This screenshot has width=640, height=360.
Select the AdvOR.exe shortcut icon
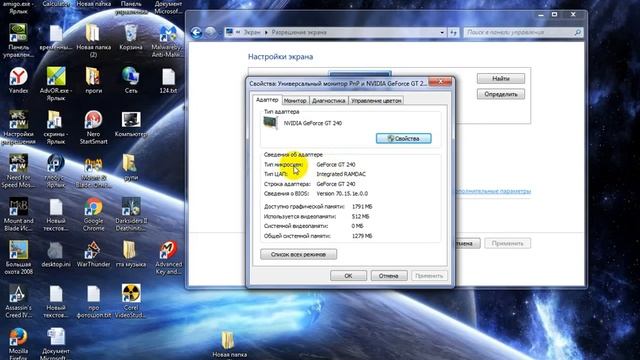(56, 84)
